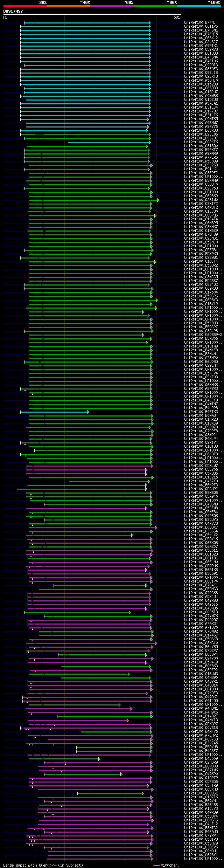The image size is (224, 868).
Task: Click the green alignment bar for UniRef100_Q28IW0
Action: click(x=94, y=200)
